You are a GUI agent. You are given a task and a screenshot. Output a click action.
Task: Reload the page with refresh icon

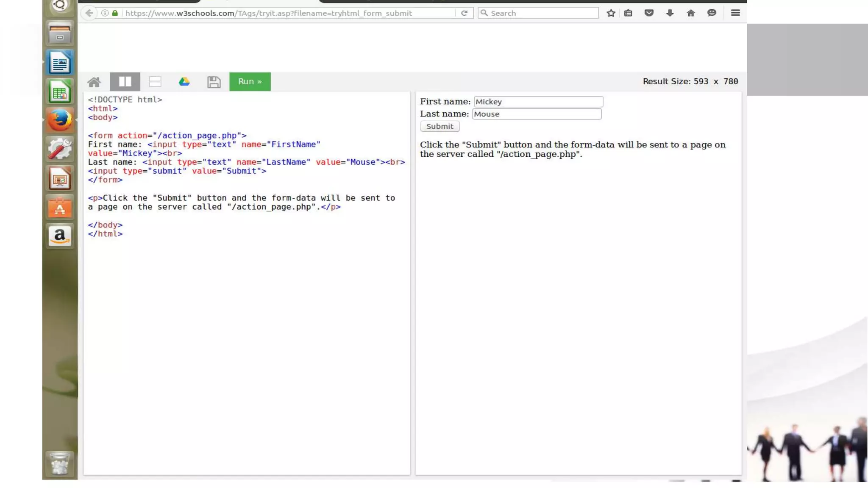tap(464, 13)
